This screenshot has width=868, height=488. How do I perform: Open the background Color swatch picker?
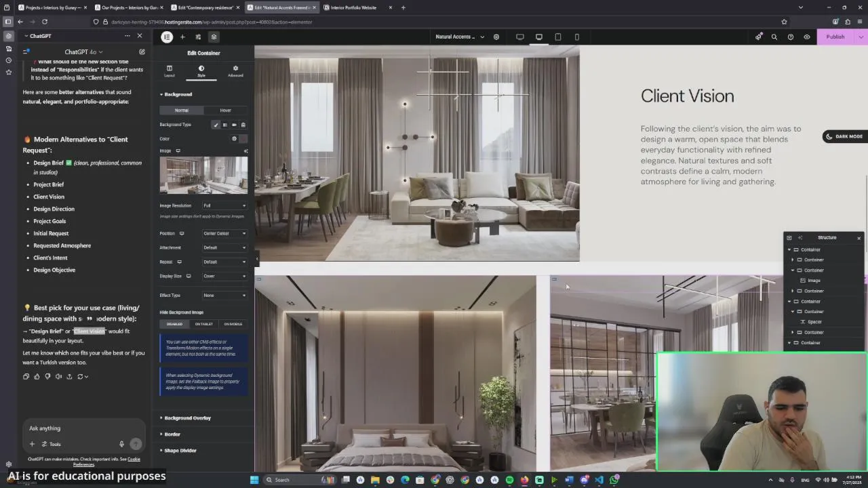[243, 139]
